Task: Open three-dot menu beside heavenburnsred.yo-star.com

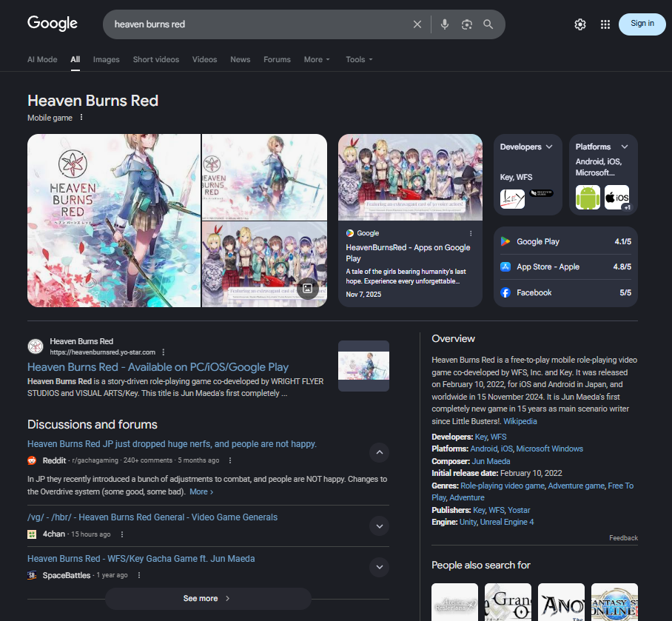Action: click(x=164, y=352)
